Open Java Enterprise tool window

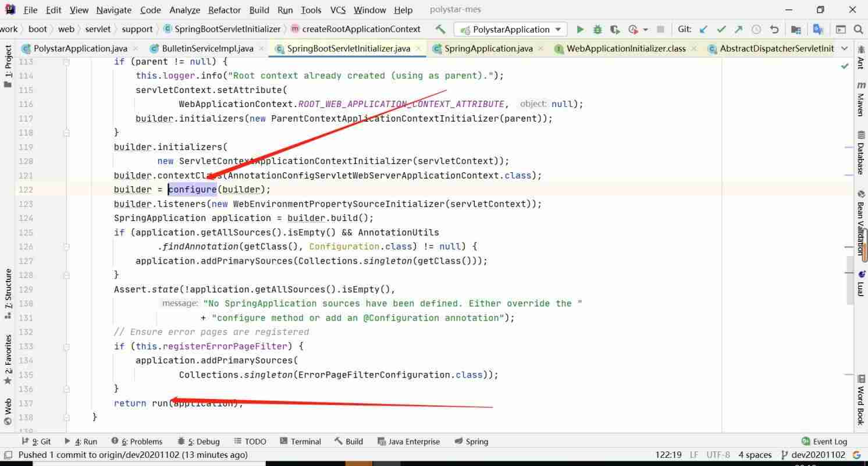click(408, 441)
